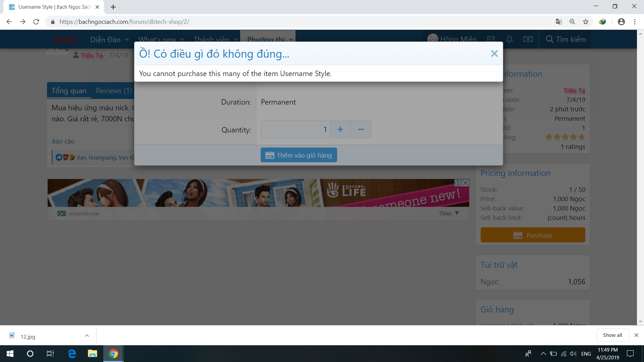Viewport: 644px width, 362px height.
Task: Bookmark this page with star icon
Action: (x=586, y=22)
